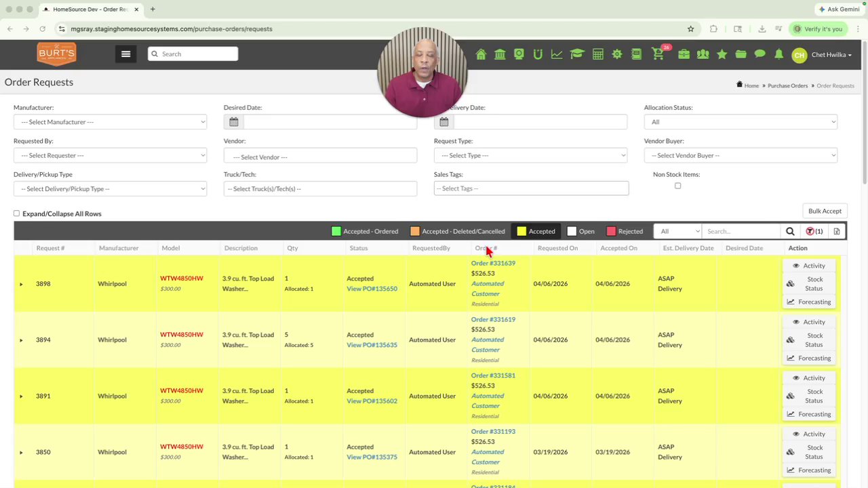Switch to HomeSource Dev browser tab
This screenshot has height=488, width=868.
click(90, 9)
